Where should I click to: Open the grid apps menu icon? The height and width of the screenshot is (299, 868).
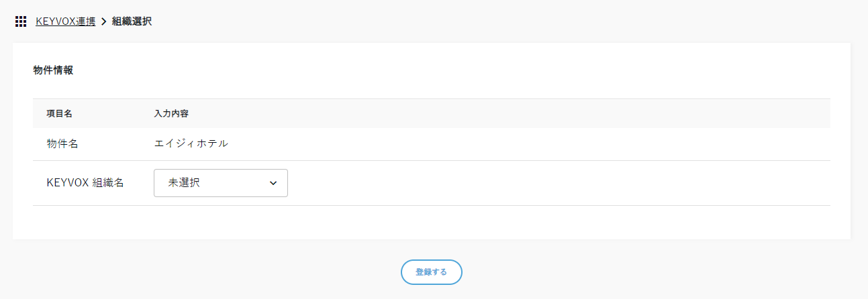[x=21, y=21]
